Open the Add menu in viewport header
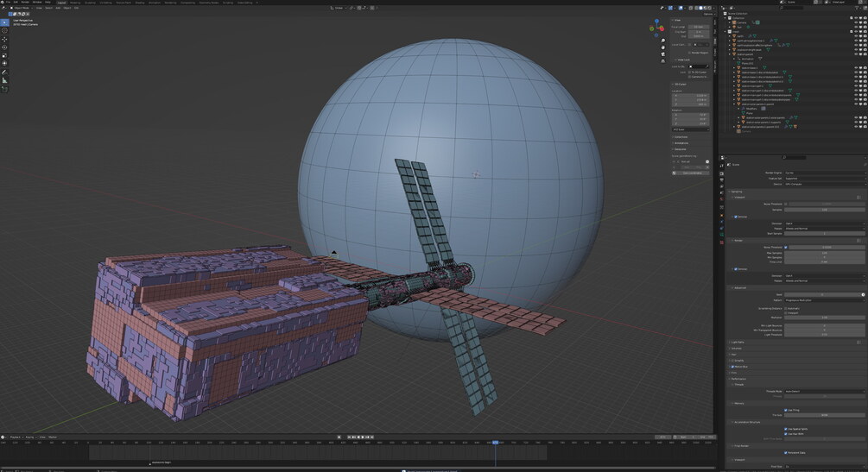This screenshot has width=868, height=472. point(58,8)
